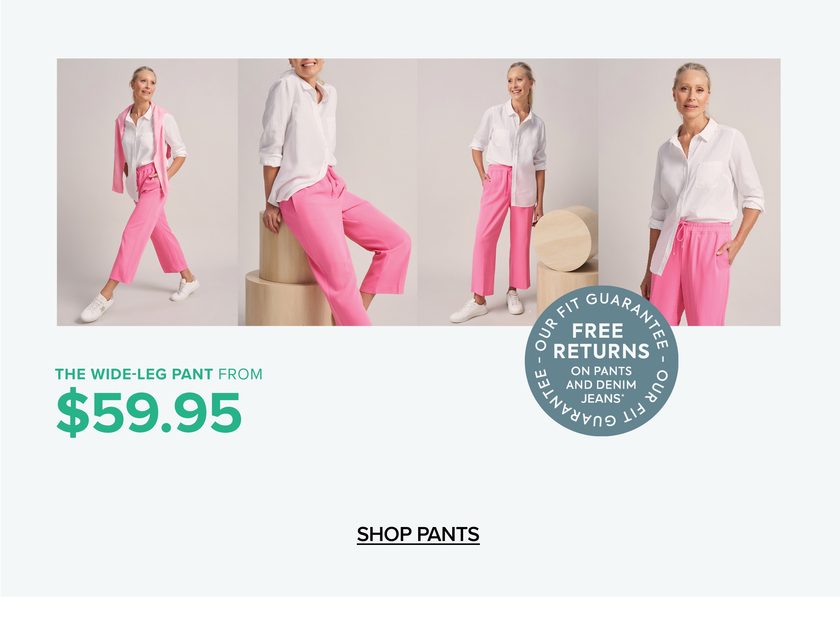The width and height of the screenshot is (840, 621).
Task: Open the third photo with the full-length standing pose
Action: pos(507,192)
